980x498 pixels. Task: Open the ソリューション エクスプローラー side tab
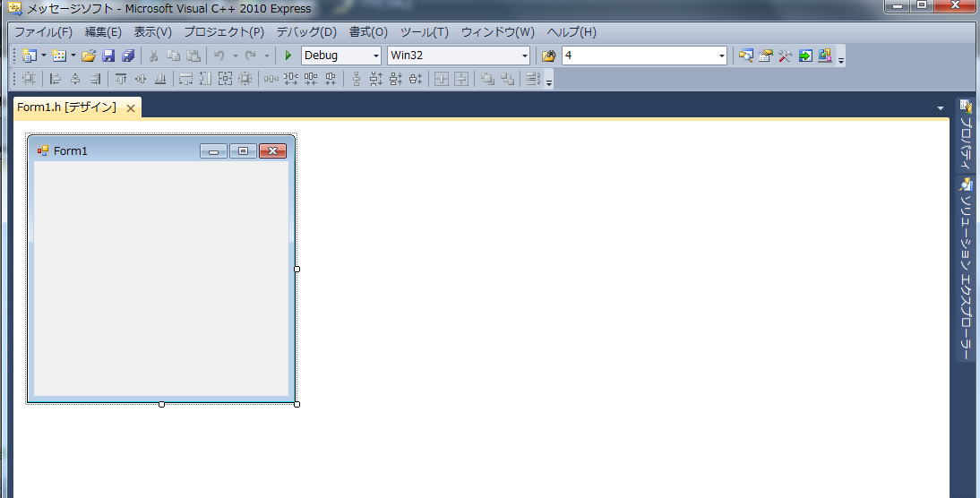coord(966,268)
